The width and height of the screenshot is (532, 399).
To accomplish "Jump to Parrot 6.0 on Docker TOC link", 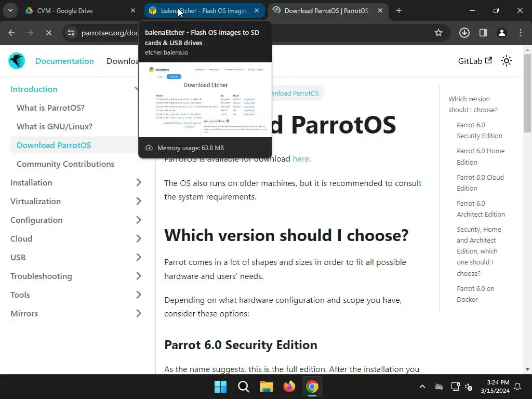I will (x=475, y=294).
